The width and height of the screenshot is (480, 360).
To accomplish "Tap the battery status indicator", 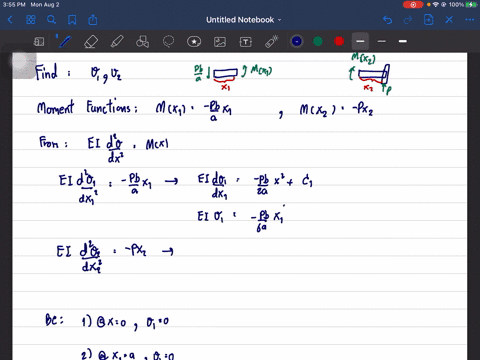I will coord(471,5).
